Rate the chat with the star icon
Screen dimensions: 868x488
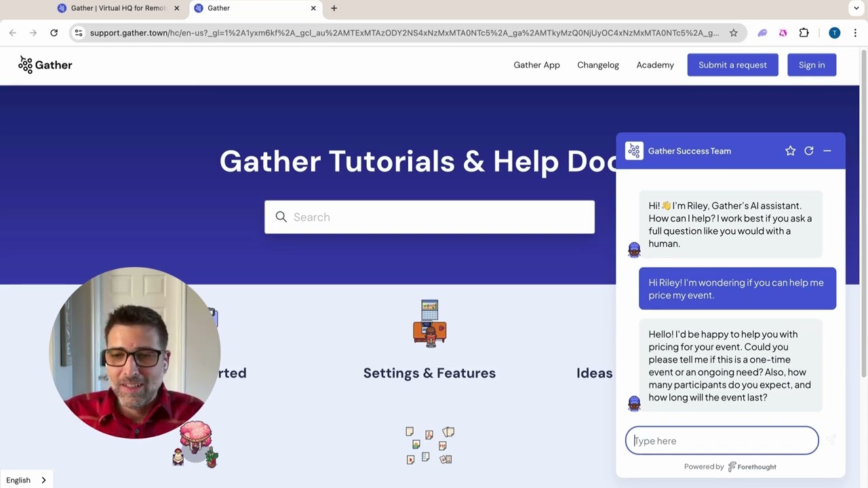[790, 151]
